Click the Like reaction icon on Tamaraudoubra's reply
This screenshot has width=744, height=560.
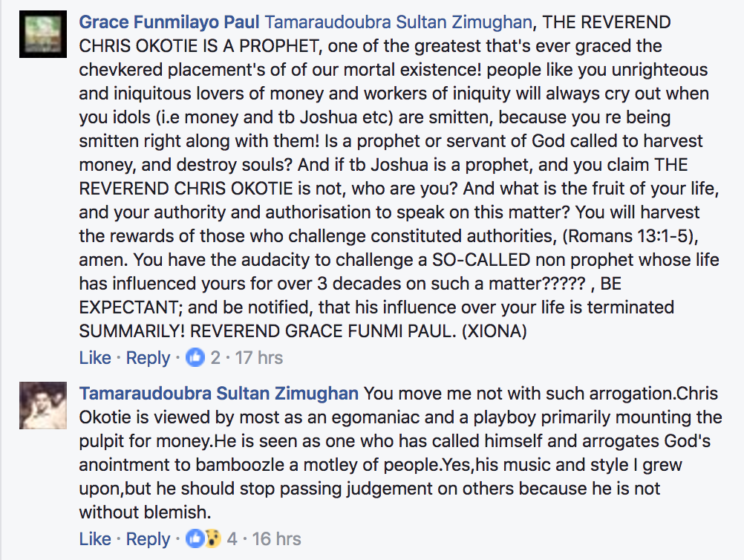[x=195, y=538]
